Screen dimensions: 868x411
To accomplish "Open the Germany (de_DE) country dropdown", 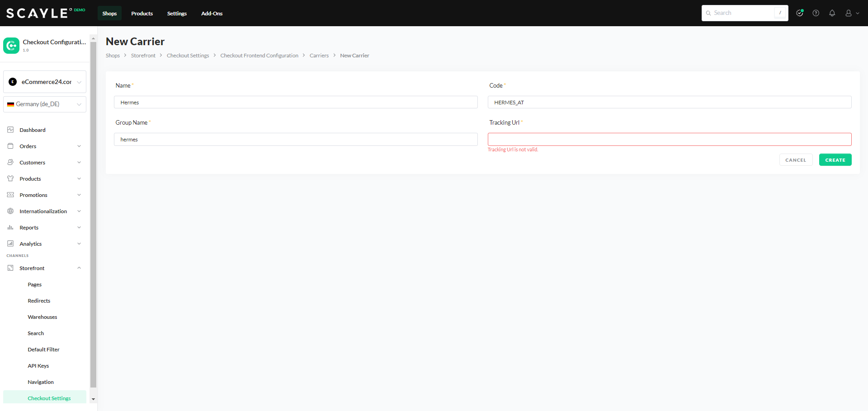I will click(45, 104).
